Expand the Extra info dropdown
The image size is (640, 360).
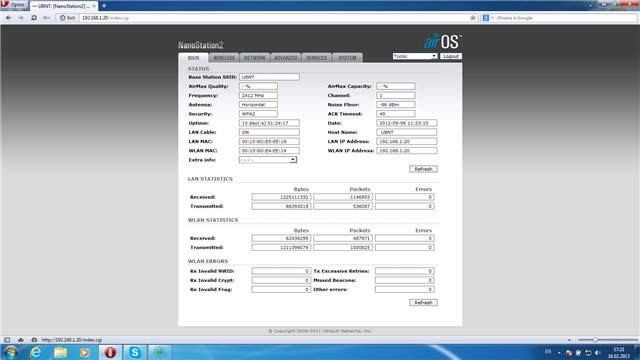point(268,160)
